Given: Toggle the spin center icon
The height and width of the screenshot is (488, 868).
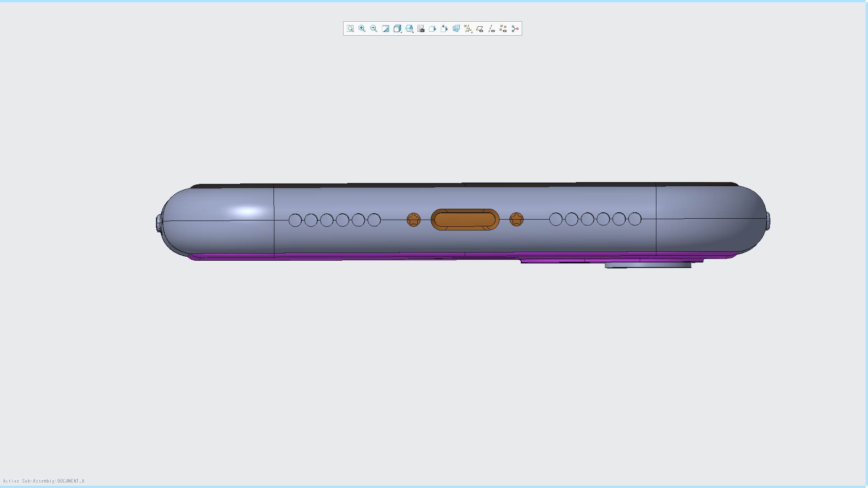Looking at the screenshot, I should [x=514, y=28].
